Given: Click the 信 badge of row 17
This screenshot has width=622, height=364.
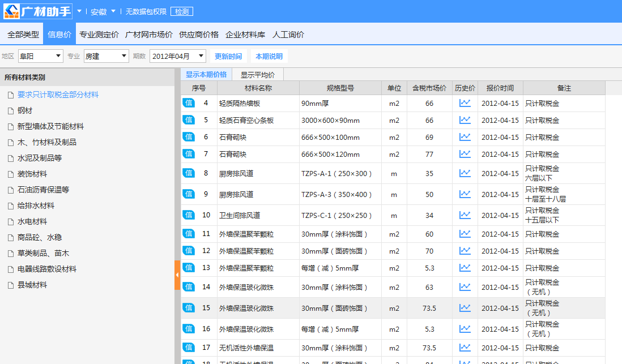Looking at the screenshot, I should [189, 348].
